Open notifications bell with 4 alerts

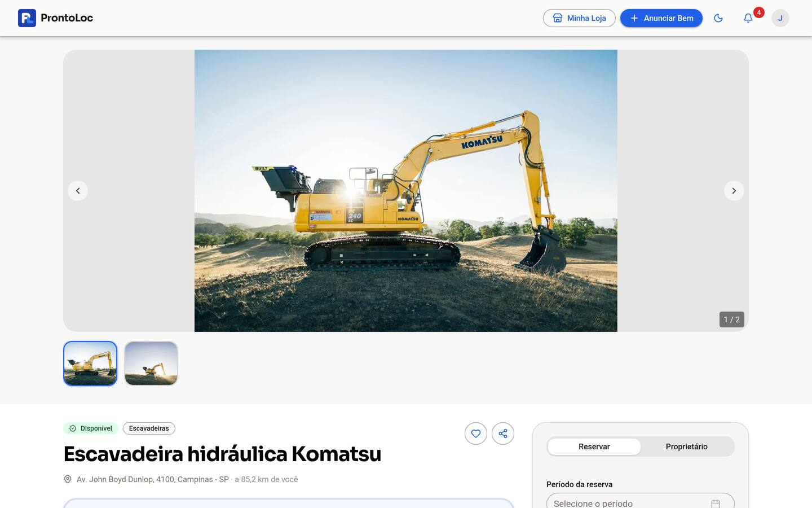point(748,18)
